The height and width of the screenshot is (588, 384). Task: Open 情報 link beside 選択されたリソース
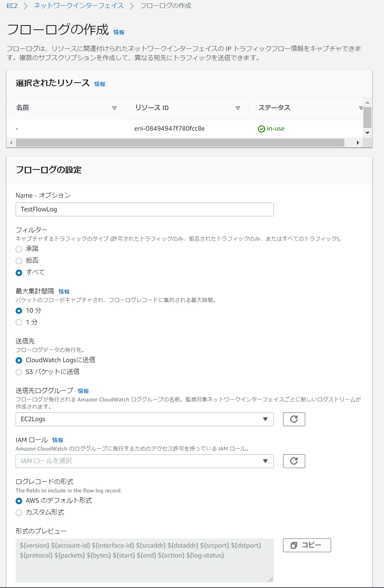(100, 84)
